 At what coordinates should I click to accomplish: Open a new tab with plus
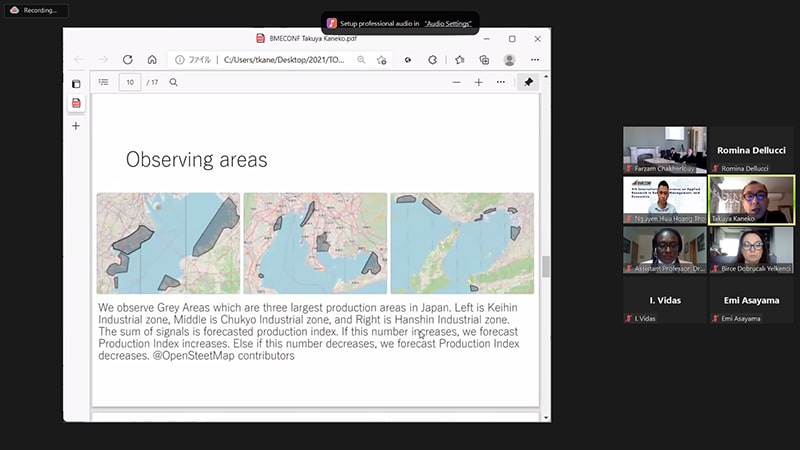tap(76, 126)
